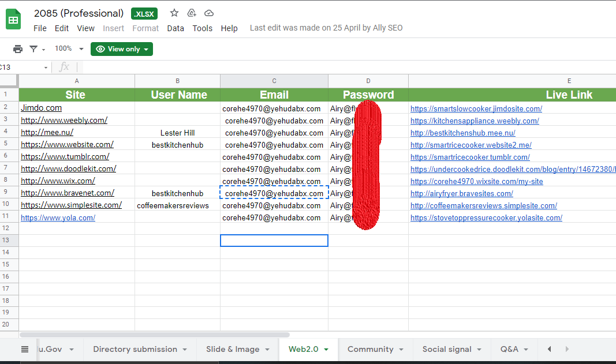
Task: Open the Tools menu
Action: click(203, 28)
